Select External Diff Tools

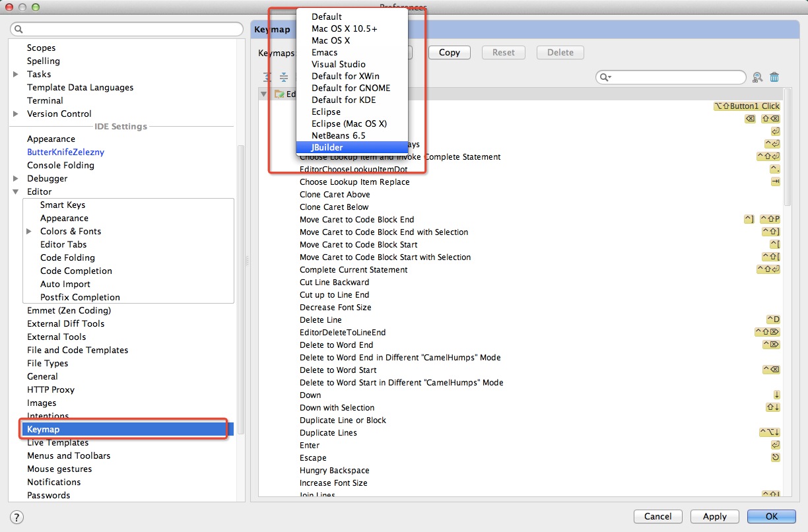pyautogui.click(x=65, y=323)
